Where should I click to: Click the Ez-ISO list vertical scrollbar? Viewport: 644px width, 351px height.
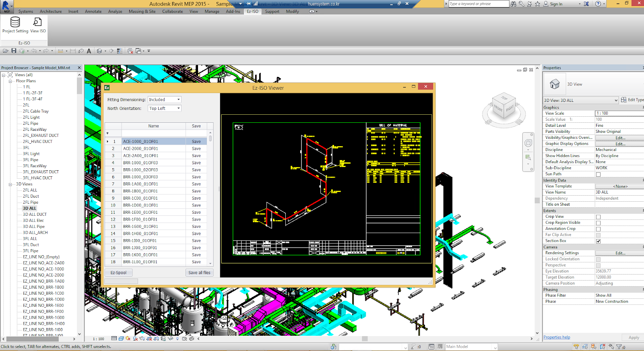pos(210,198)
